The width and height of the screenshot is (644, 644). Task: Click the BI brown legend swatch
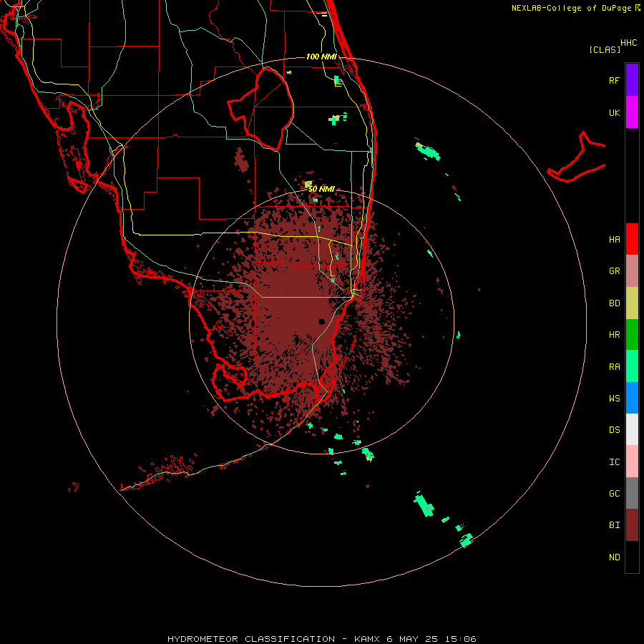632,525
